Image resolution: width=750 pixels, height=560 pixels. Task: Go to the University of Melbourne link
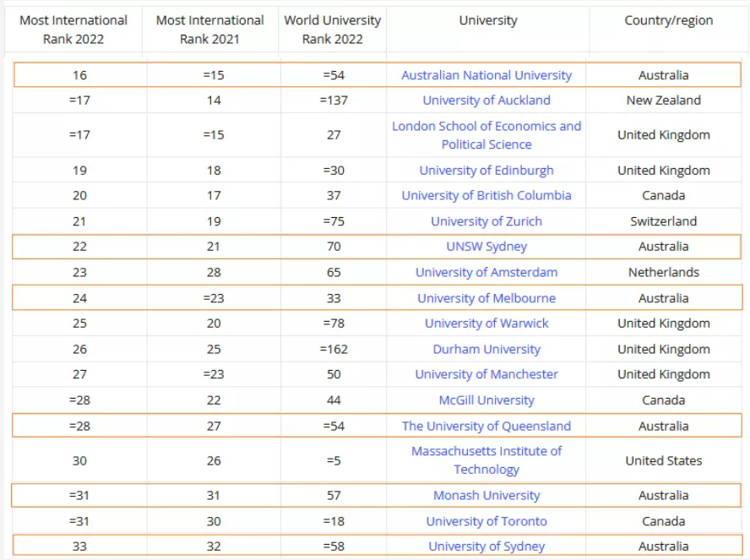[486, 298]
